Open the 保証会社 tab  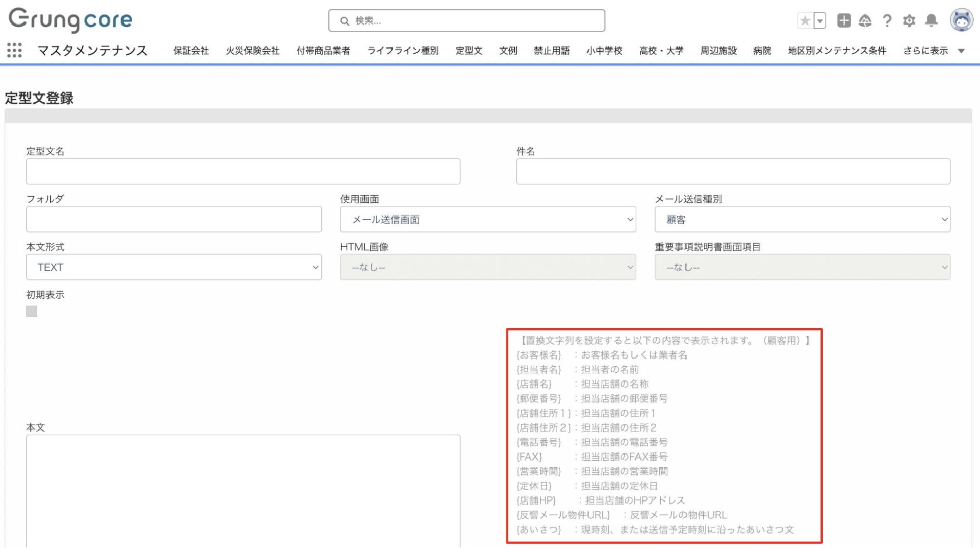tap(191, 51)
